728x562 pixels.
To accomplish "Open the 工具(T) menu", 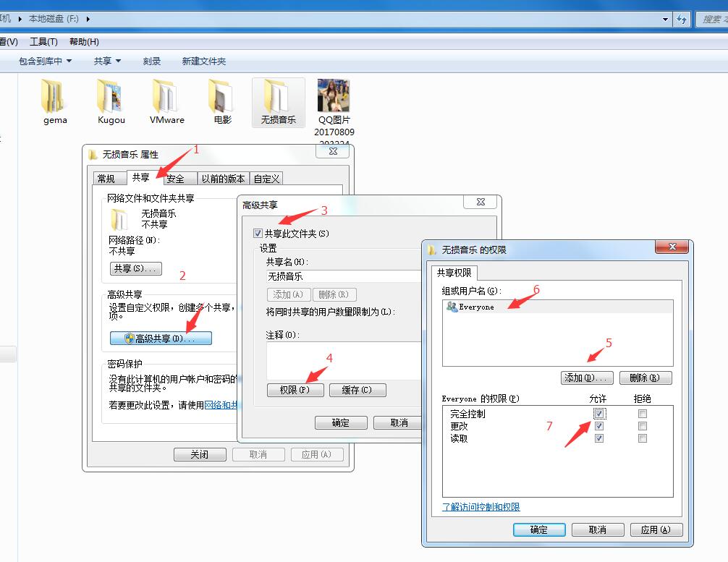I will click(43, 41).
